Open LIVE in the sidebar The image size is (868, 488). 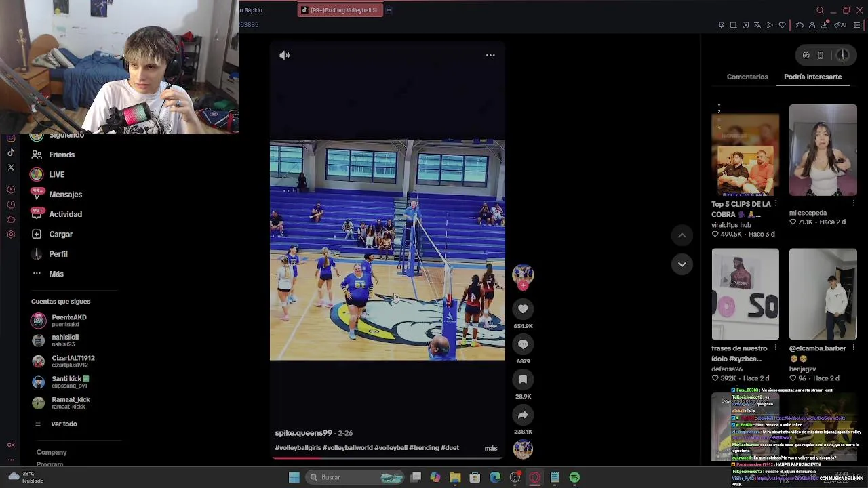(47, 174)
